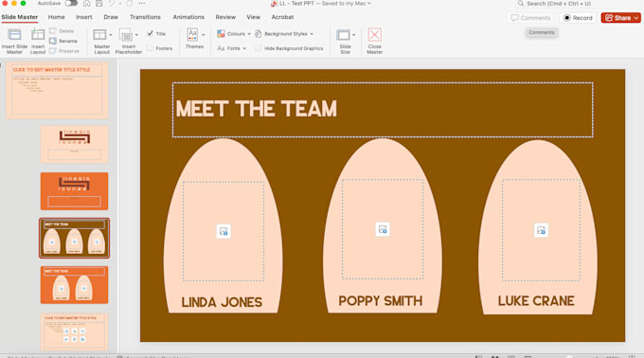This screenshot has height=358, width=644.
Task: Click the LINDA JONES name text
Action: pos(222,302)
